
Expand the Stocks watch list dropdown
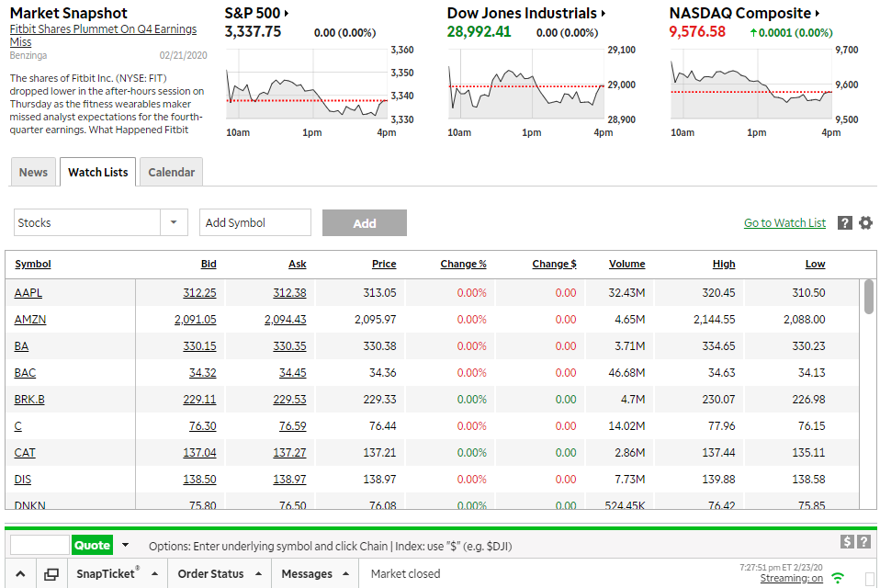pyautogui.click(x=174, y=222)
